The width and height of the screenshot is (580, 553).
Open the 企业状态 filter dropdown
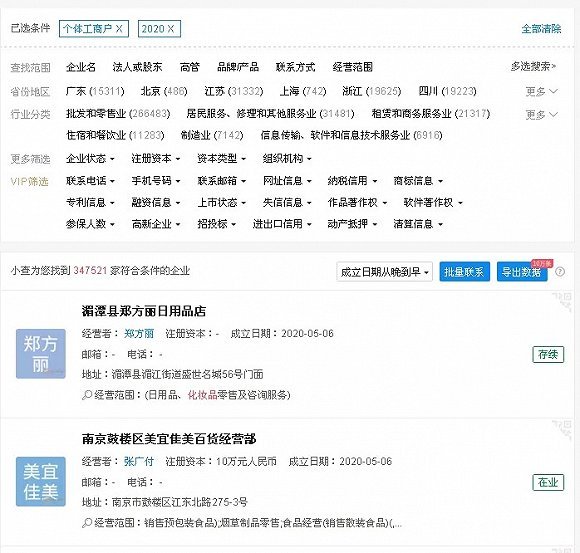click(x=90, y=159)
